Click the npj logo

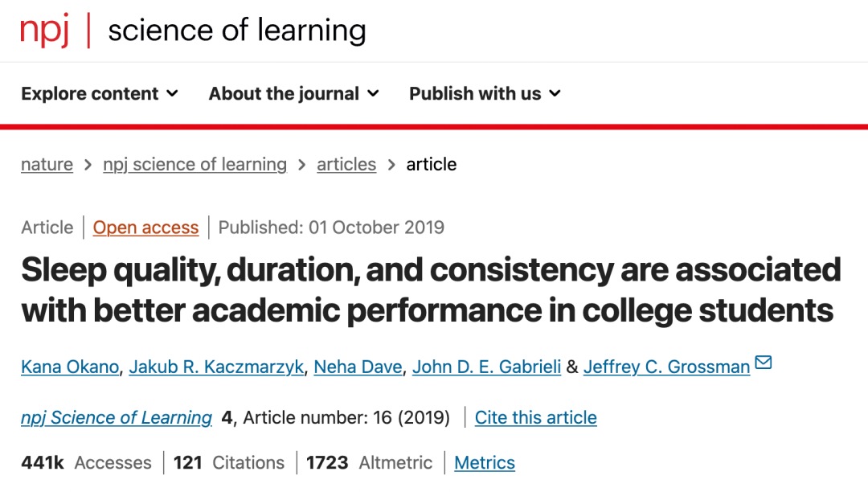[44, 31]
